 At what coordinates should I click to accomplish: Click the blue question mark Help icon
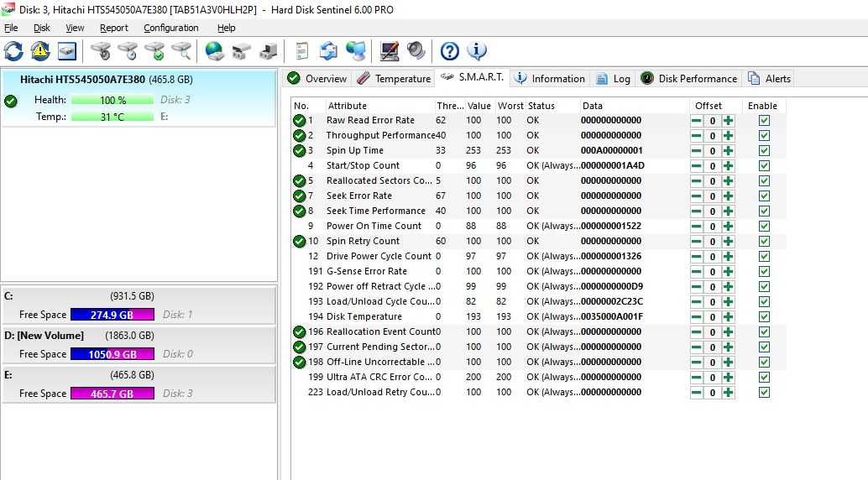[449, 51]
